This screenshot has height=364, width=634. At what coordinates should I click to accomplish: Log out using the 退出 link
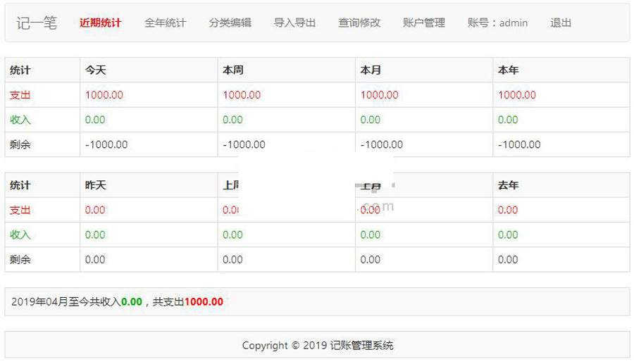561,23
